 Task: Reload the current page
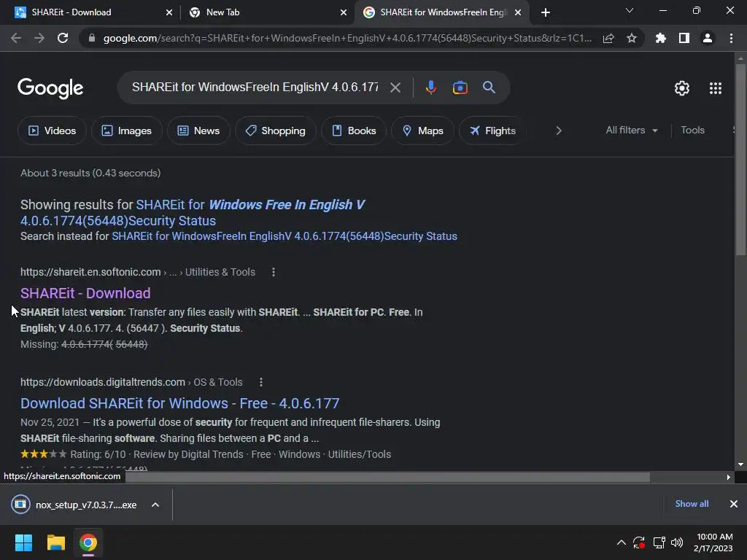(x=63, y=38)
